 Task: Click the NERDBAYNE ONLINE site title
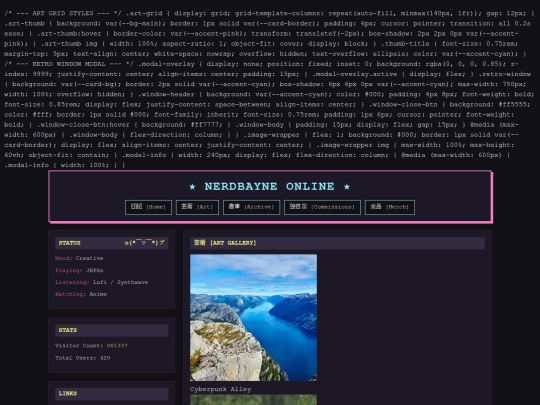pyautogui.click(x=269, y=187)
